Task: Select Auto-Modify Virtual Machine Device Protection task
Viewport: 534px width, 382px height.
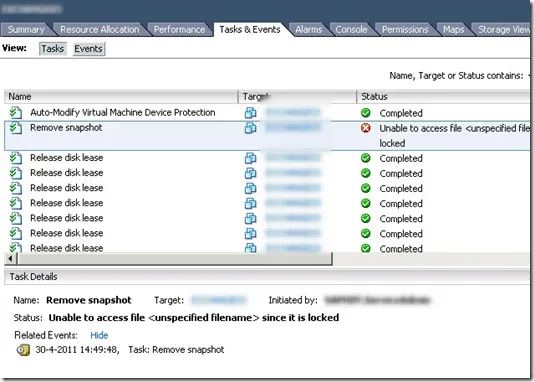Action: click(123, 113)
